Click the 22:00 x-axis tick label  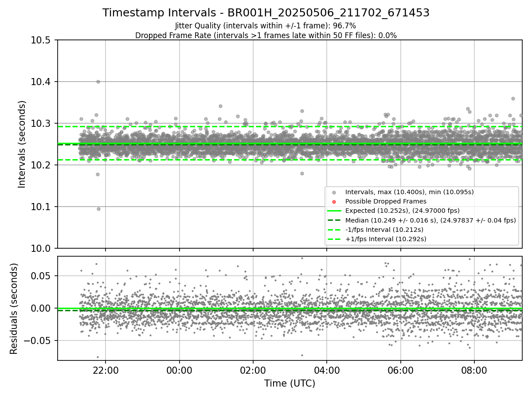[106, 370]
